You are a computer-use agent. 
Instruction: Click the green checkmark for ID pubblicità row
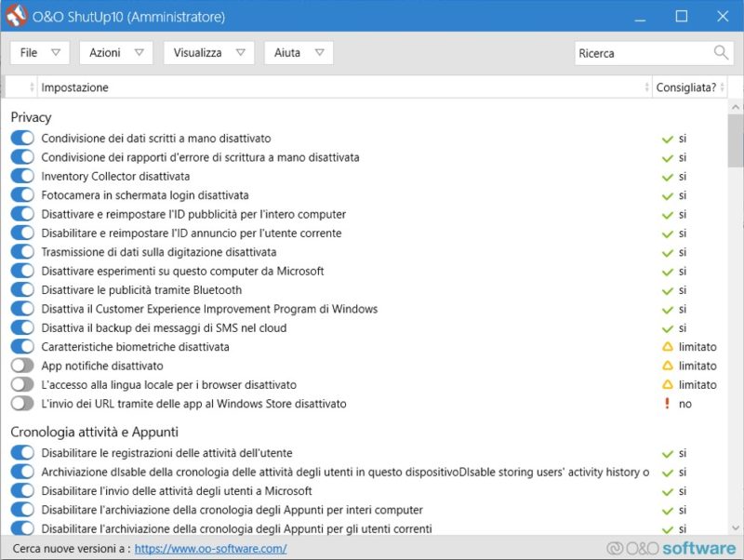click(x=668, y=215)
